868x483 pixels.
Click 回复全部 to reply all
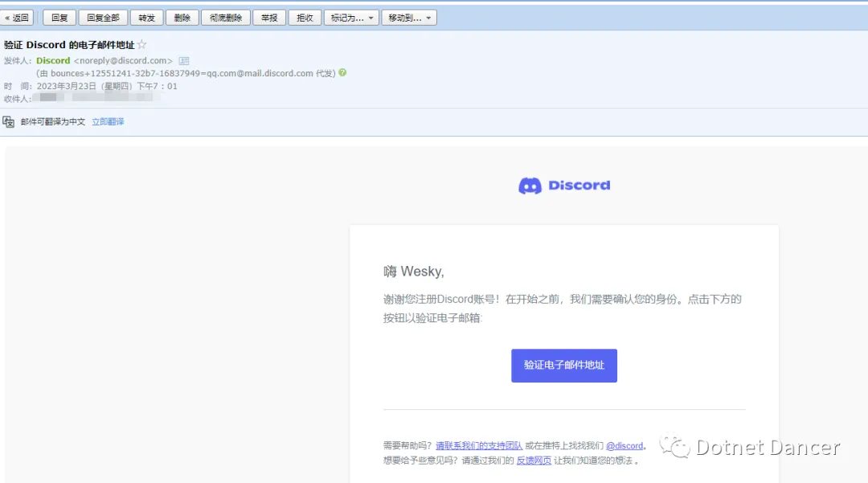pyautogui.click(x=103, y=18)
